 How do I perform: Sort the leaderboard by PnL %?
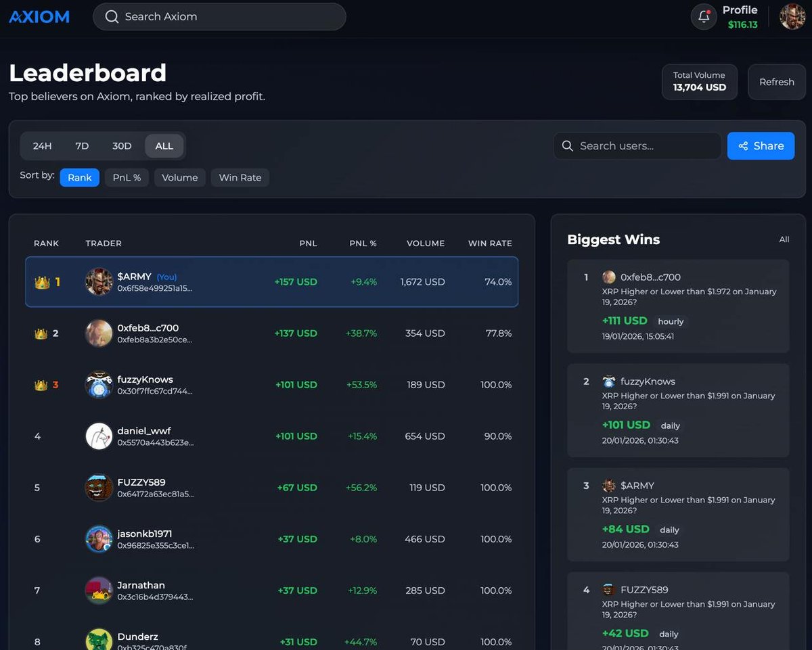click(126, 177)
